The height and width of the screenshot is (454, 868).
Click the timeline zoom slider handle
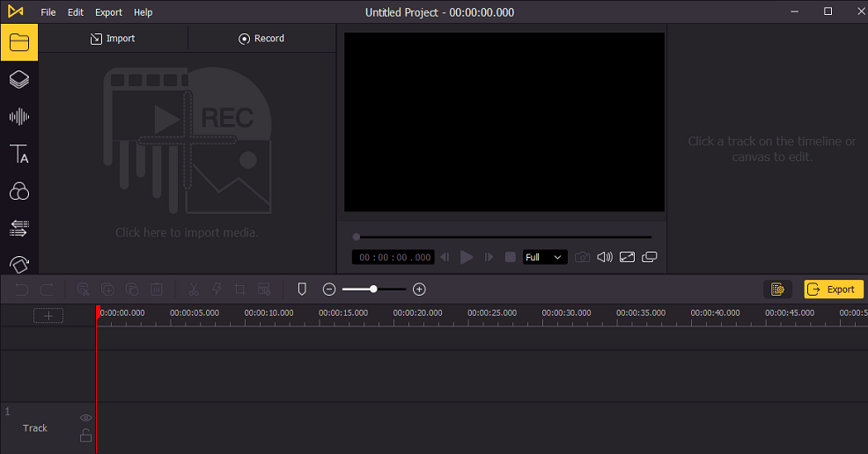(x=373, y=289)
